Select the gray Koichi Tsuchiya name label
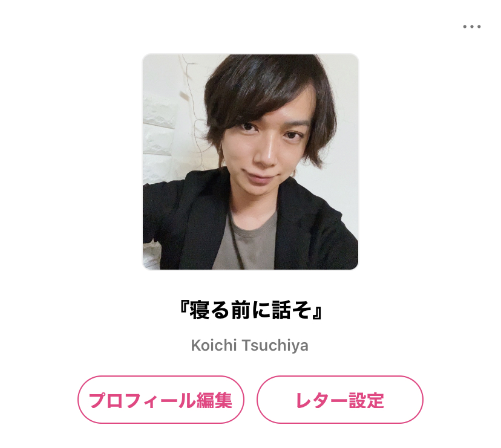Viewport: 501px width, 448px height. click(x=249, y=345)
